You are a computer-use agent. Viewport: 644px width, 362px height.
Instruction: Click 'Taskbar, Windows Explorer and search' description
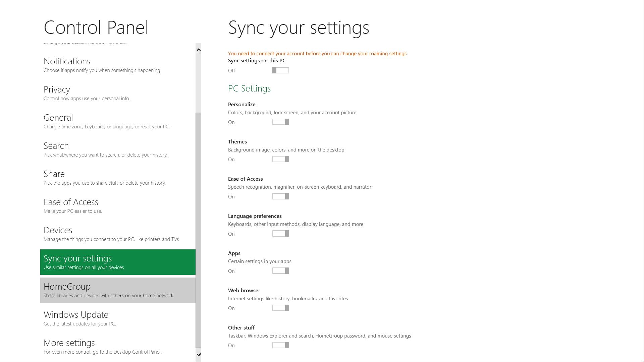(319, 336)
